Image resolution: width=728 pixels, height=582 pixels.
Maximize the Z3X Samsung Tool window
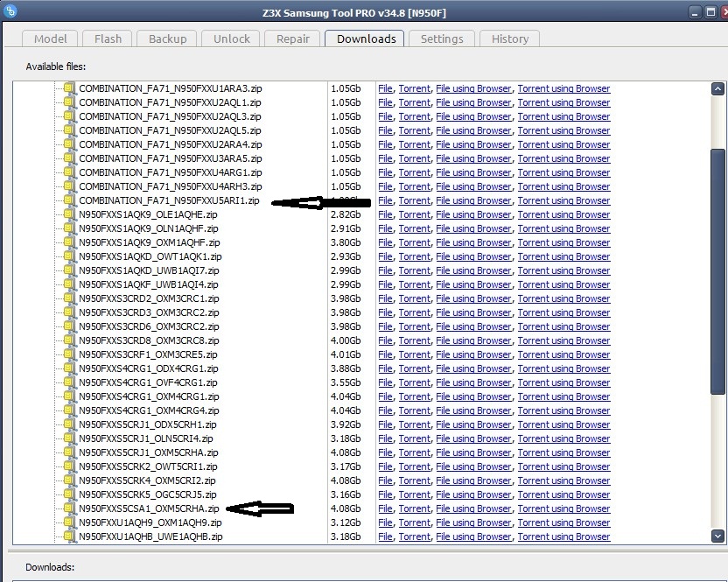[x=710, y=12]
